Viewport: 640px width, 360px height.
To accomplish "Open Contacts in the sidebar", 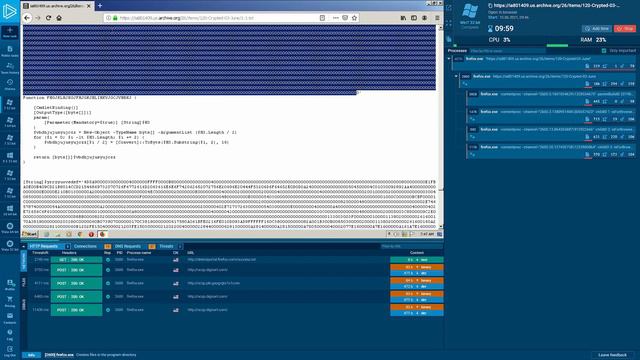I will (x=10, y=318).
